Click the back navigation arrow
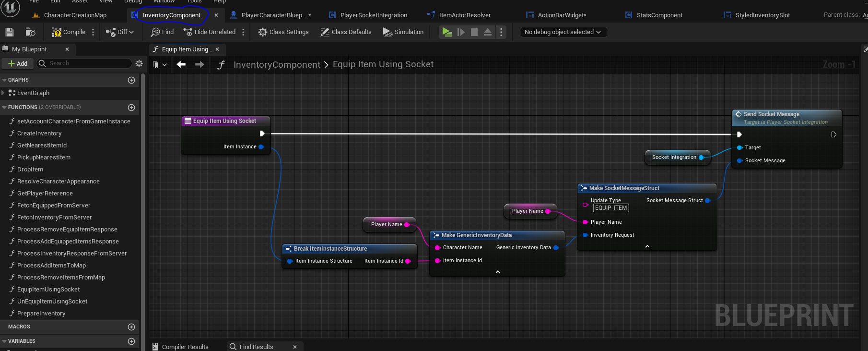 point(181,64)
